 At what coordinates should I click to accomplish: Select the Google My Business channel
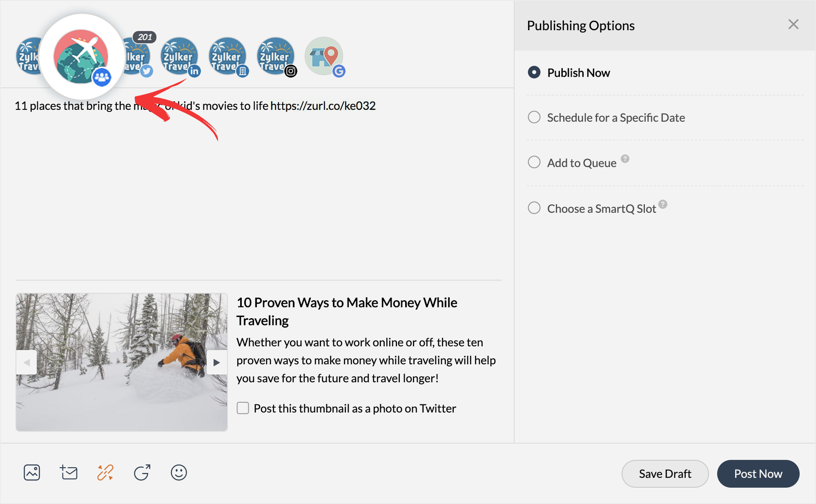click(x=324, y=56)
